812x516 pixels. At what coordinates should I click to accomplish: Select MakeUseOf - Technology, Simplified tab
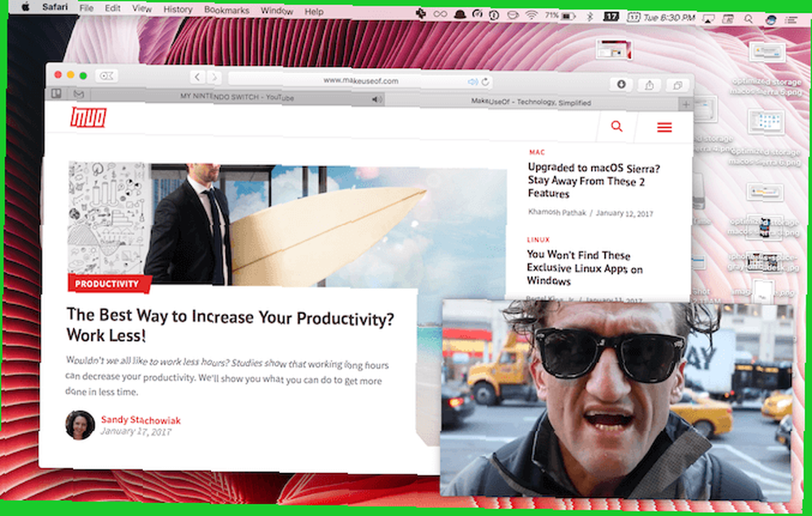[531, 102]
